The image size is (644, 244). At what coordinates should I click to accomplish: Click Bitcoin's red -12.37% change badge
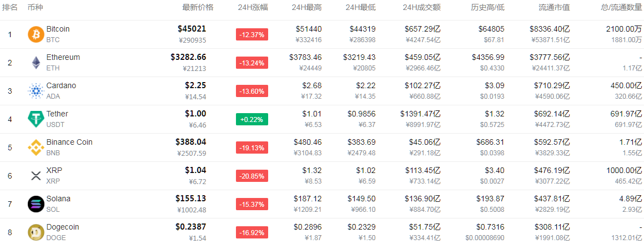pyautogui.click(x=251, y=34)
